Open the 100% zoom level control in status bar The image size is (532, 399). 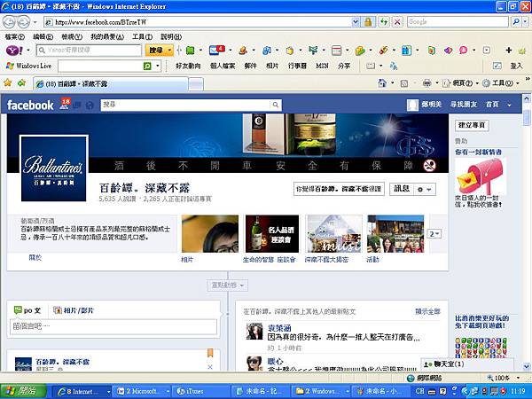pyautogui.click(x=505, y=378)
